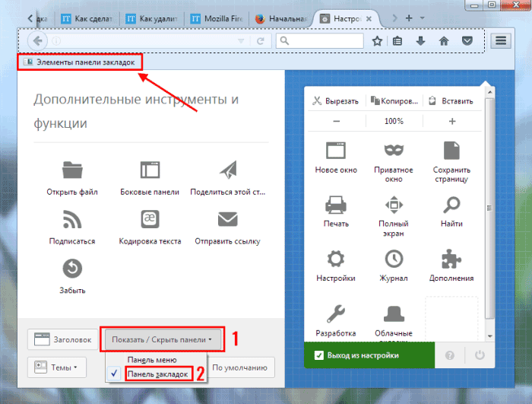Image resolution: width=532 pixels, height=404 pixels.
Task: Open the History (Журнал) clock icon
Action: point(393,259)
